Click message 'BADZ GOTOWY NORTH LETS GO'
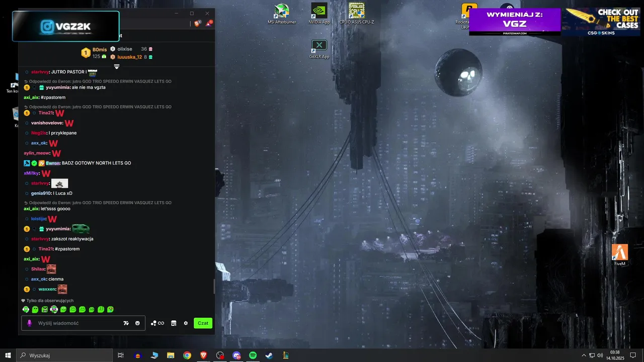This screenshot has height=362, width=644. tap(97, 163)
